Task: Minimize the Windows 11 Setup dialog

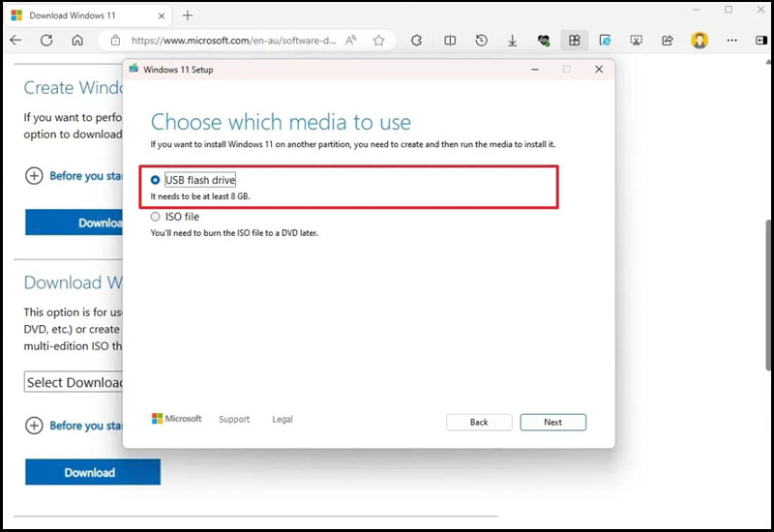Action: pyautogui.click(x=535, y=70)
